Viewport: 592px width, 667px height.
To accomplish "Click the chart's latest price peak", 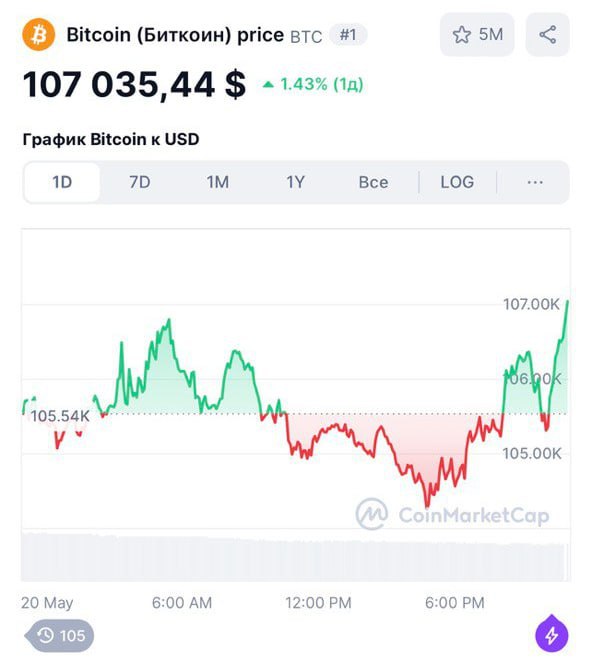I will point(567,302).
